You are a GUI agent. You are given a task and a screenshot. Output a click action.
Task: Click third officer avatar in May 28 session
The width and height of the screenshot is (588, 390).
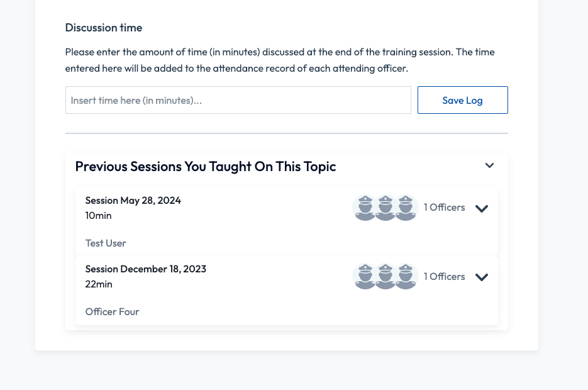[x=406, y=208]
